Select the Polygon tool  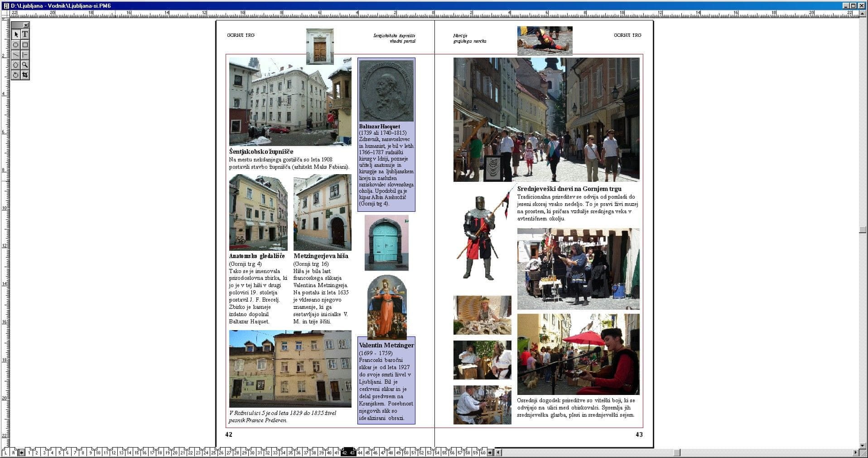click(16, 65)
